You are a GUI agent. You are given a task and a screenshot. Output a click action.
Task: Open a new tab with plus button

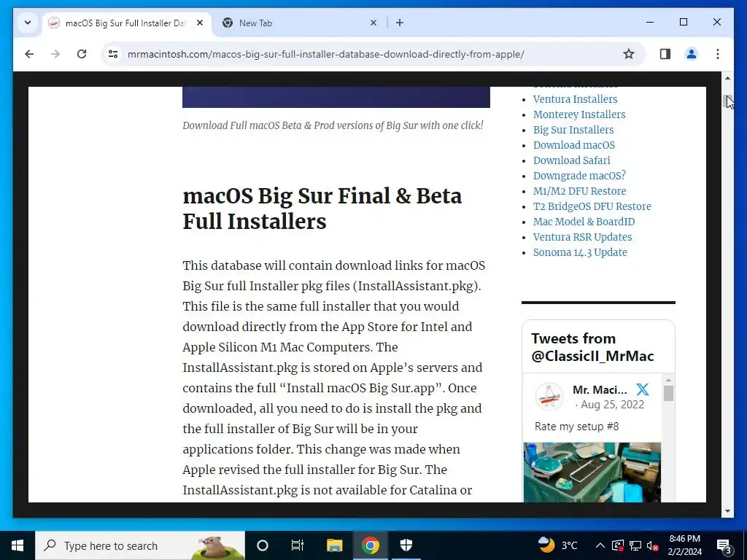[x=400, y=23]
